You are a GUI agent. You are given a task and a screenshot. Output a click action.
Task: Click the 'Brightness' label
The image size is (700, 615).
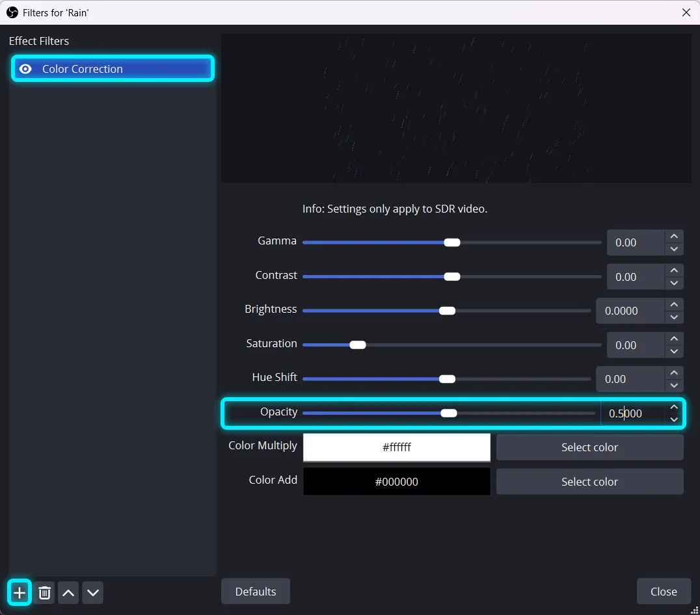tap(271, 309)
